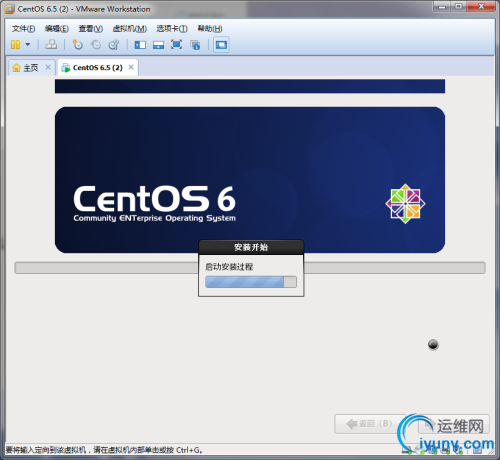
Task: Open the 查看(V) menu
Action: (x=91, y=29)
